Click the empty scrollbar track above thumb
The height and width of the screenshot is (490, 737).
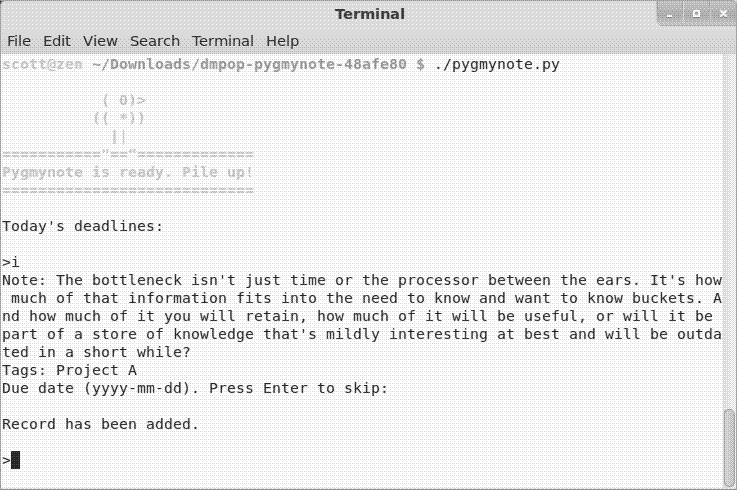click(x=729, y=230)
